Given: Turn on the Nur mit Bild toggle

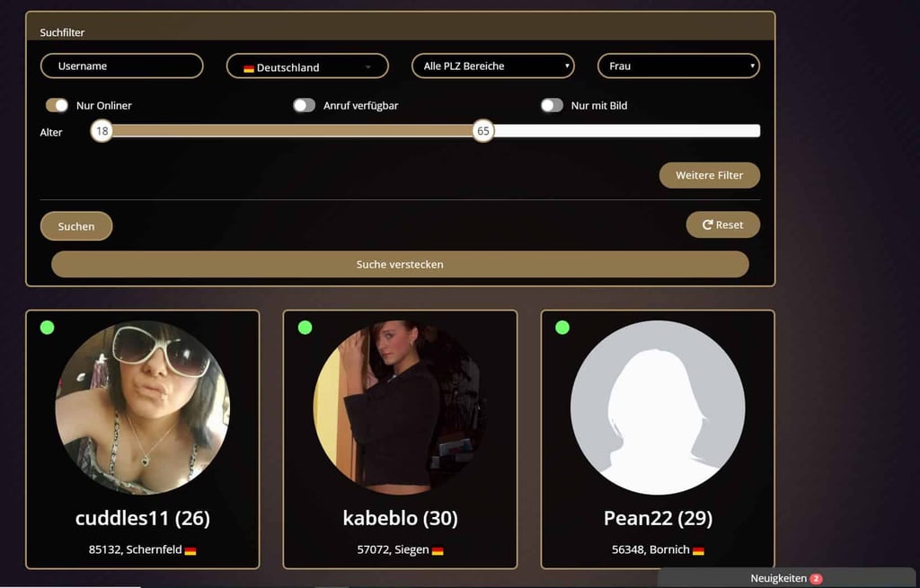Looking at the screenshot, I should (552, 106).
